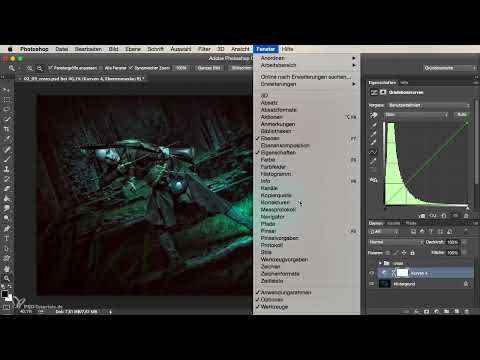Viewport: 480px width, 360px height.
Task: Select the Move tool in the toolbox
Action: (x=7, y=90)
